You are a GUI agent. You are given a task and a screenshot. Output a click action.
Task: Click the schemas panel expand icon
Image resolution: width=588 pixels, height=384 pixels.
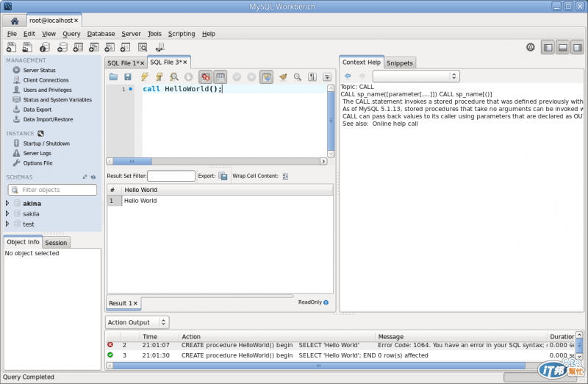click(85, 177)
